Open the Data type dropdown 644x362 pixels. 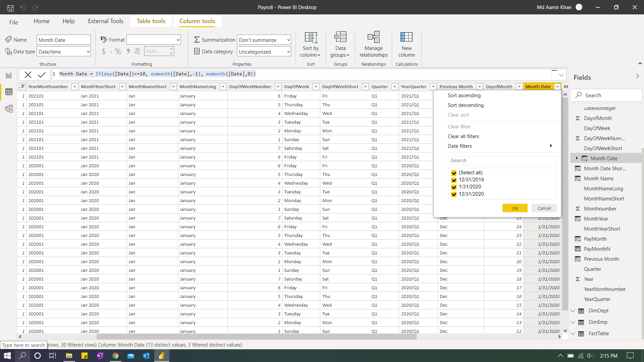coord(64,52)
